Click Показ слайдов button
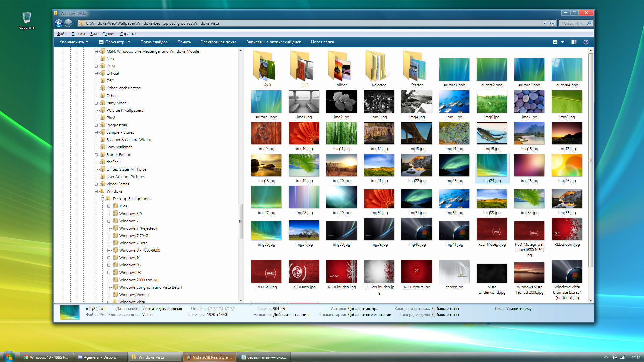Image resolution: width=644 pixels, height=362 pixels. point(154,42)
